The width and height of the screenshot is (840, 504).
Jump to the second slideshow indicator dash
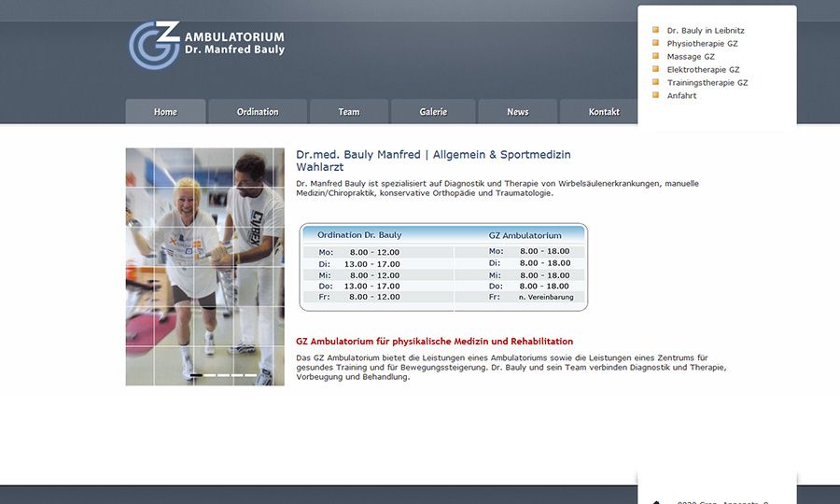pos(210,375)
